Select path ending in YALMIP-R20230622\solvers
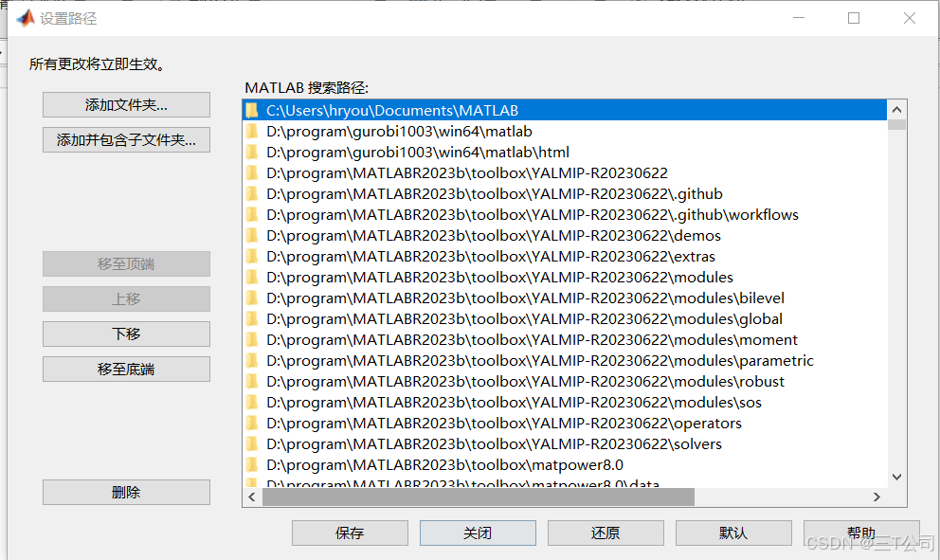 click(x=565, y=444)
